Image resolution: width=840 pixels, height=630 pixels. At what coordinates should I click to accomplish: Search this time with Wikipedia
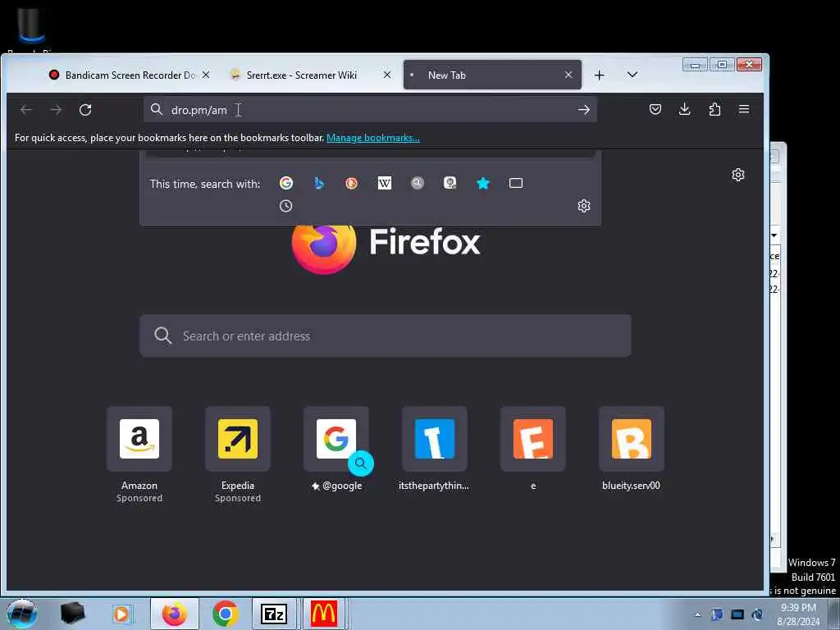pyautogui.click(x=385, y=183)
